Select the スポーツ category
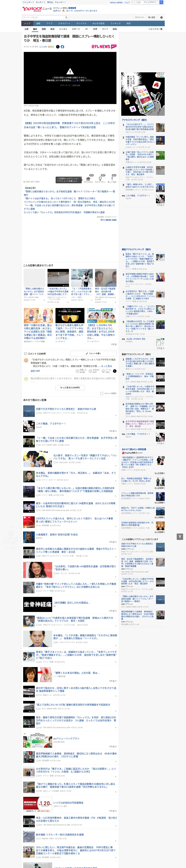 (76, 29)
